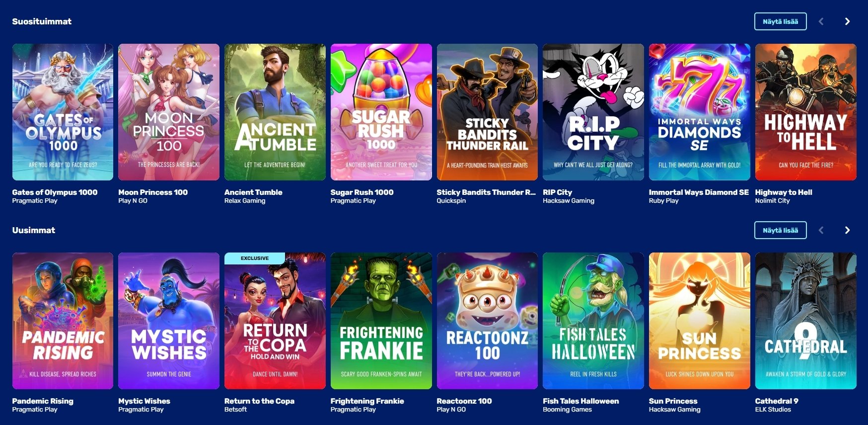Launch Ancient Tumble game tile
This screenshot has height=425, width=868.
click(275, 112)
